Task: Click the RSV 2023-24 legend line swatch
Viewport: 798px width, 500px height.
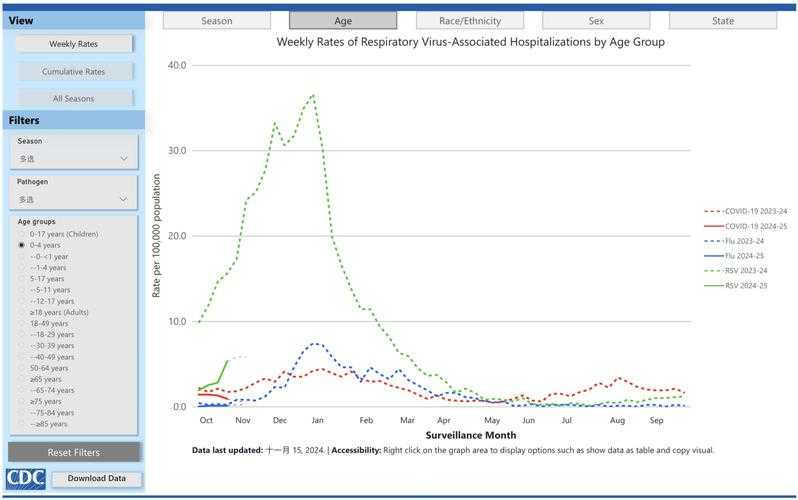Action: [712, 271]
